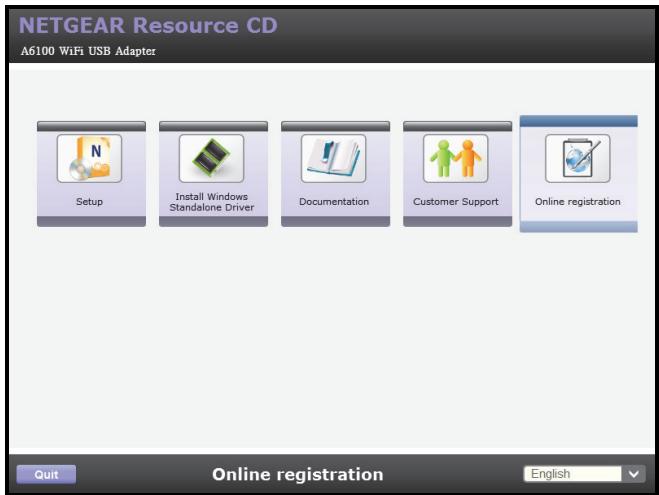
Task: Click the NETGEAR Resource CD title
Action: tap(148, 25)
